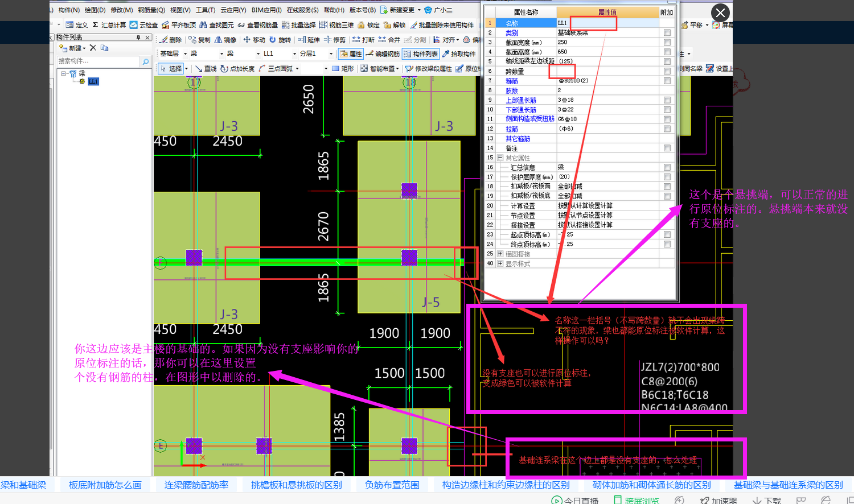
Task: Toggle the 构件列表 component list button
Action: [421, 54]
